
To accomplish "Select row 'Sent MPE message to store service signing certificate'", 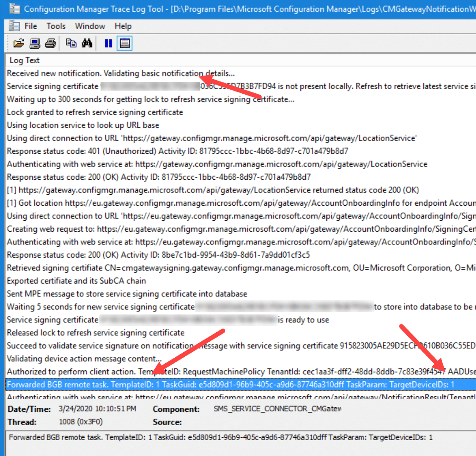I will [241, 294].
